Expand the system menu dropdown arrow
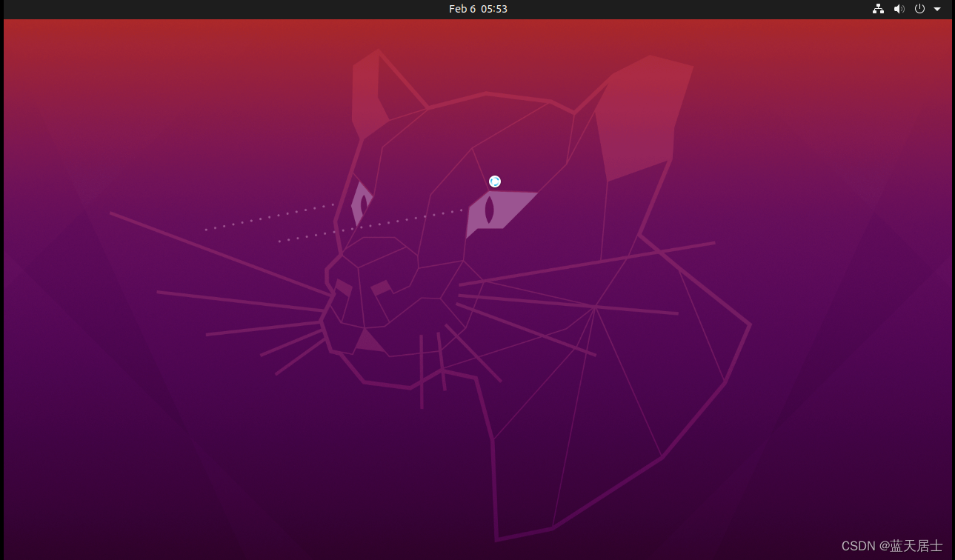The image size is (955, 560). 937,10
